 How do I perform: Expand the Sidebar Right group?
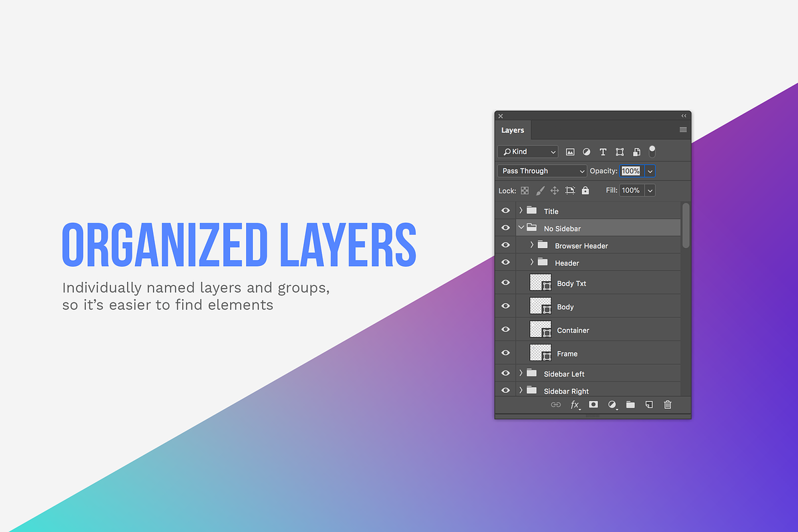coord(521,390)
